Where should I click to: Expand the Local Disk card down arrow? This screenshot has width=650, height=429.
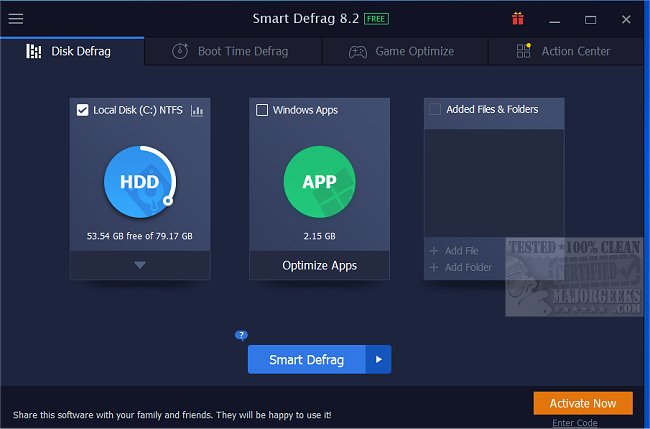tap(139, 265)
